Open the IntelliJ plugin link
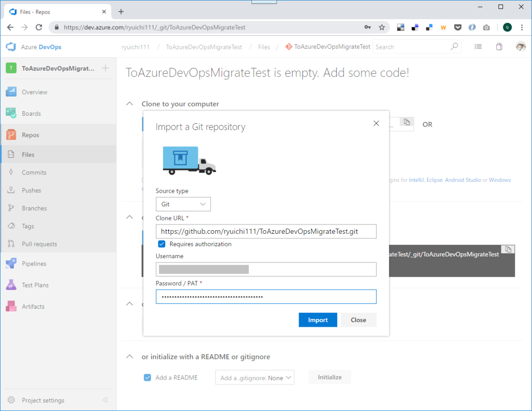 (416, 180)
